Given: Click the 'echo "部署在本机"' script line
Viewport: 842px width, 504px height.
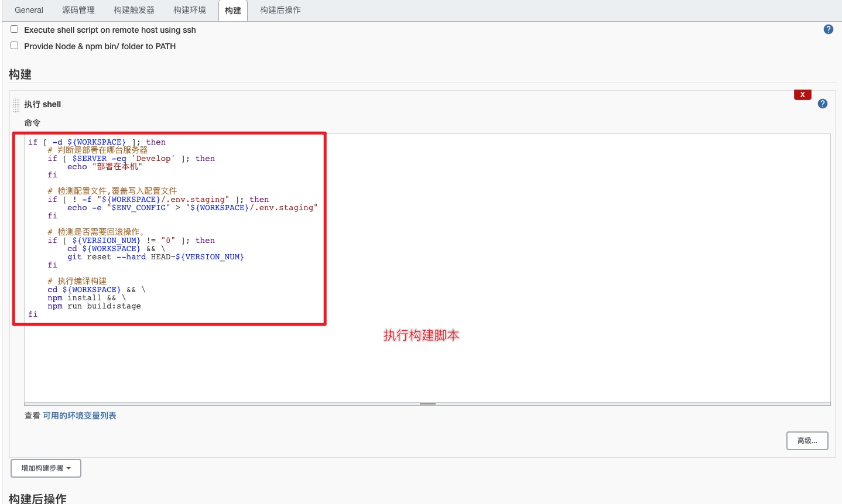Looking at the screenshot, I should (x=105, y=167).
